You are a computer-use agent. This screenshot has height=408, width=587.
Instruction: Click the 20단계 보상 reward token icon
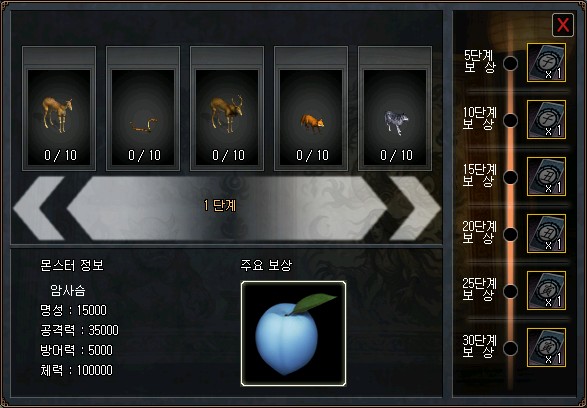[x=546, y=234]
